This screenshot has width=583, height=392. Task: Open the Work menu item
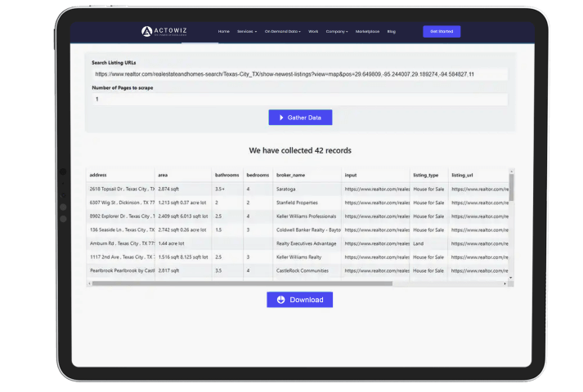pyautogui.click(x=313, y=32)
